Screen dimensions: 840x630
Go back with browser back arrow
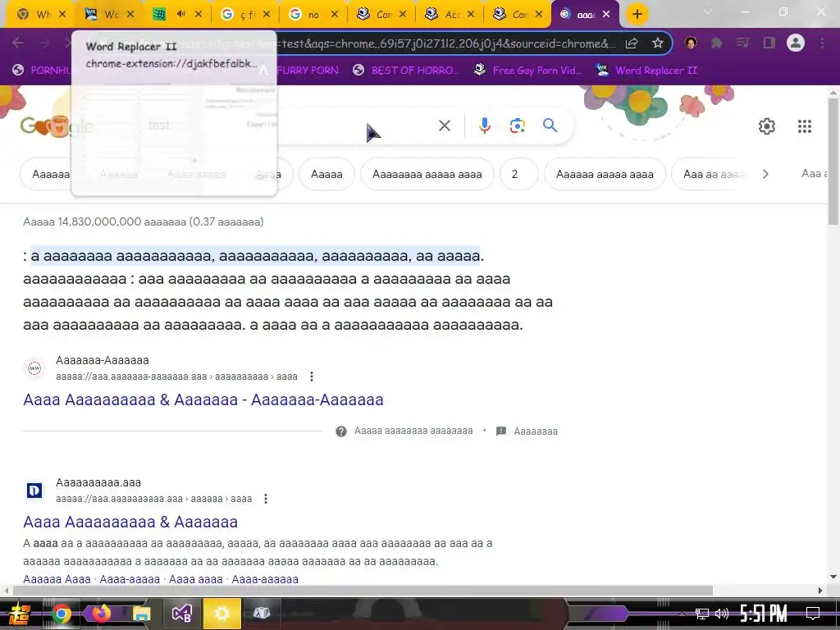(18, 43)
